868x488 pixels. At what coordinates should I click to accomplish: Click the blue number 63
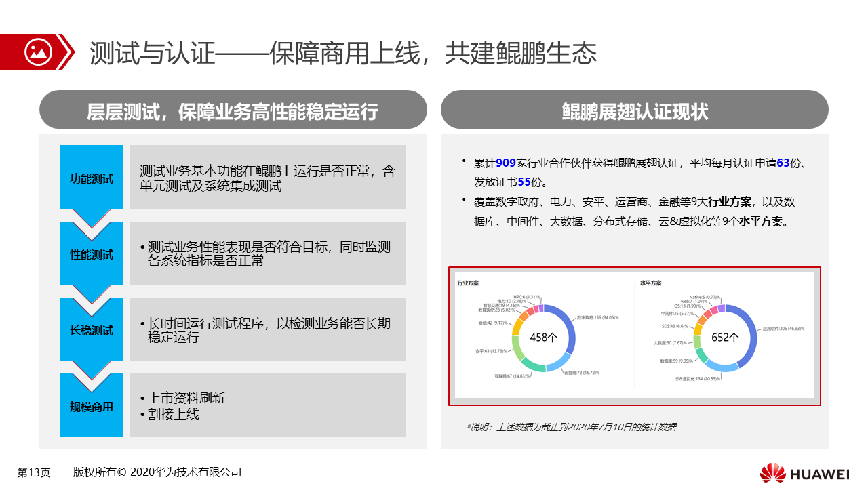pyautogui.click(x=783, y=163)
